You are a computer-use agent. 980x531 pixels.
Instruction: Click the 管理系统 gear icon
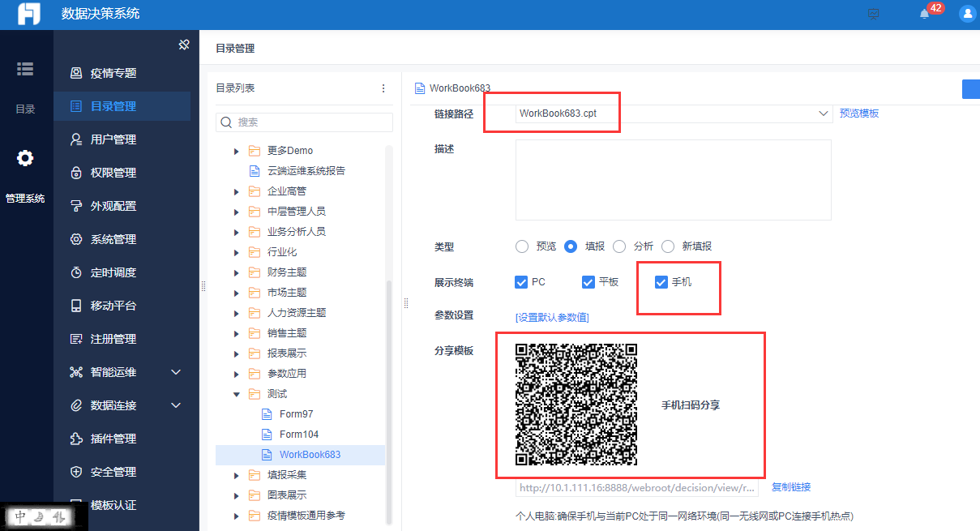coord(25,158)
